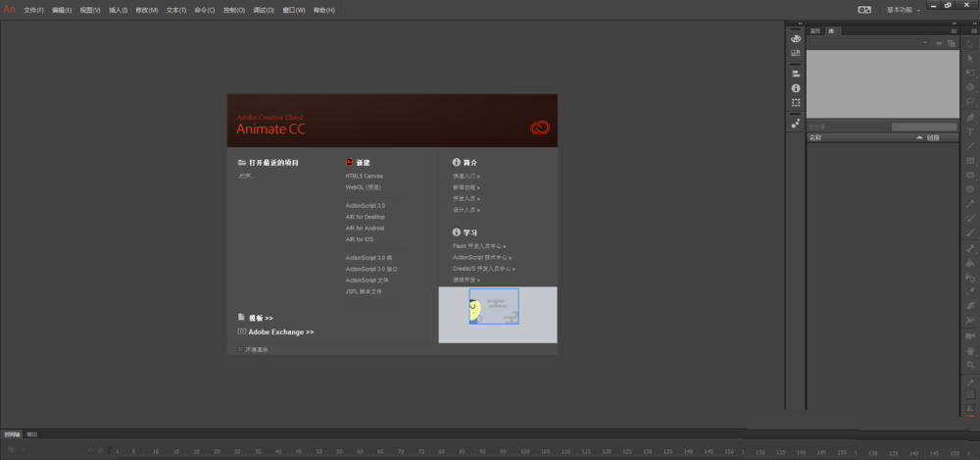Open the 视图(V) menu
980x460 pixels.
[90, 11]
